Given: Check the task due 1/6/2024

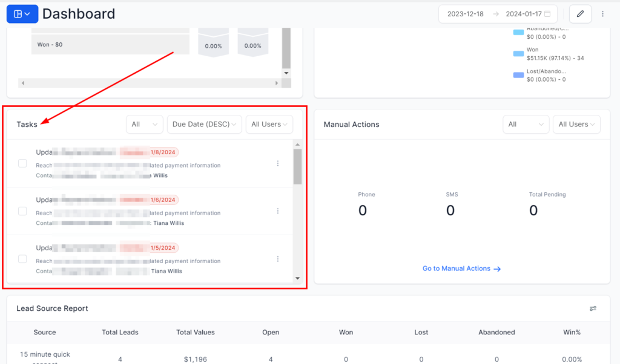Looking at the screenshot, I should click(22, 211).
